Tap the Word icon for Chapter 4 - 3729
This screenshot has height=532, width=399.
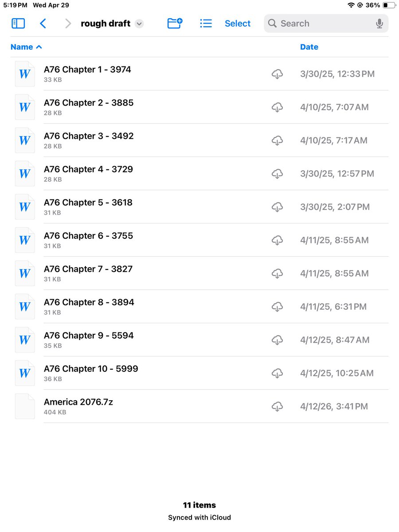pos(24,173)
